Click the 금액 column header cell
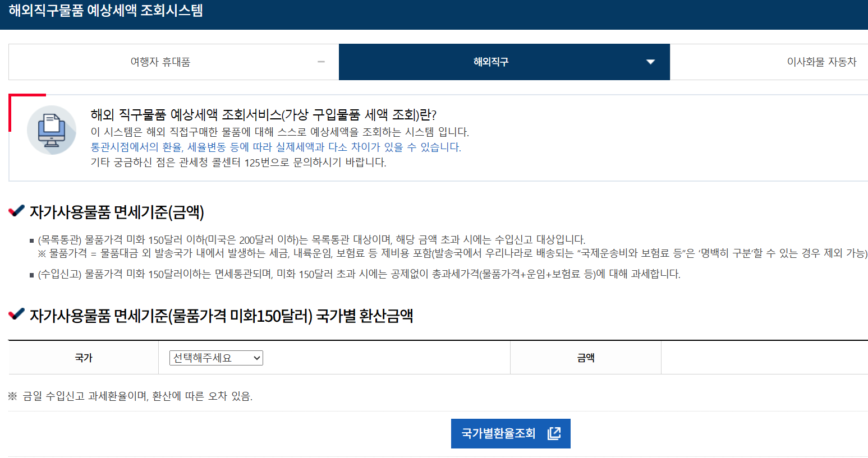Image resolution: width=868 pixels, height=458 pixels. [x=586, y=358]
